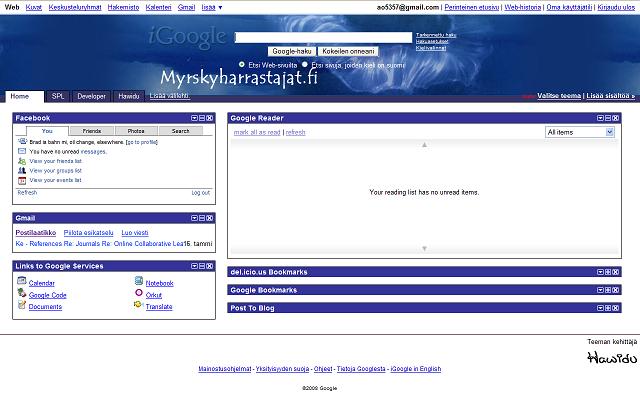Click the Orkut circle icon in Google Services
640x395 pixels.
pyautogui.click(x=139, y=293)
